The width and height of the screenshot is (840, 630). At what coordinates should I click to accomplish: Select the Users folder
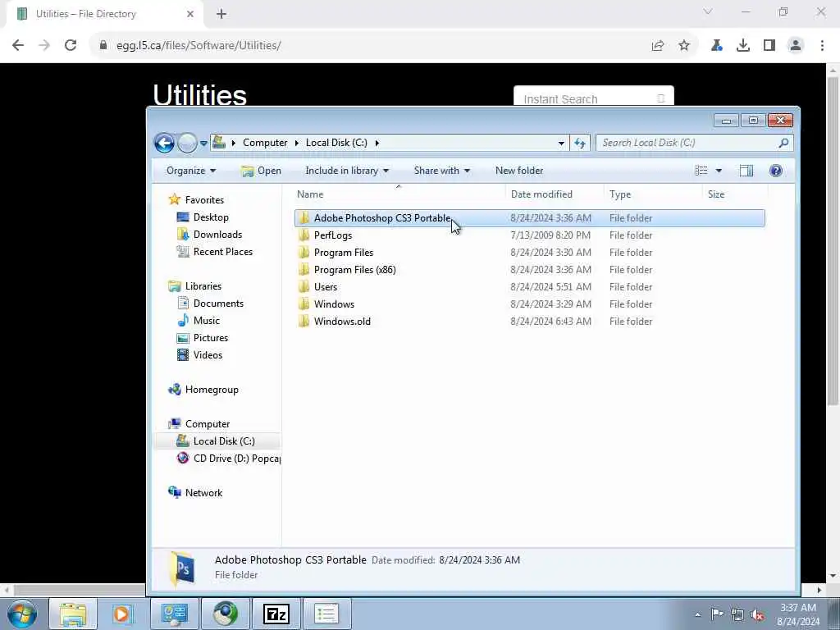click(529, 286)
